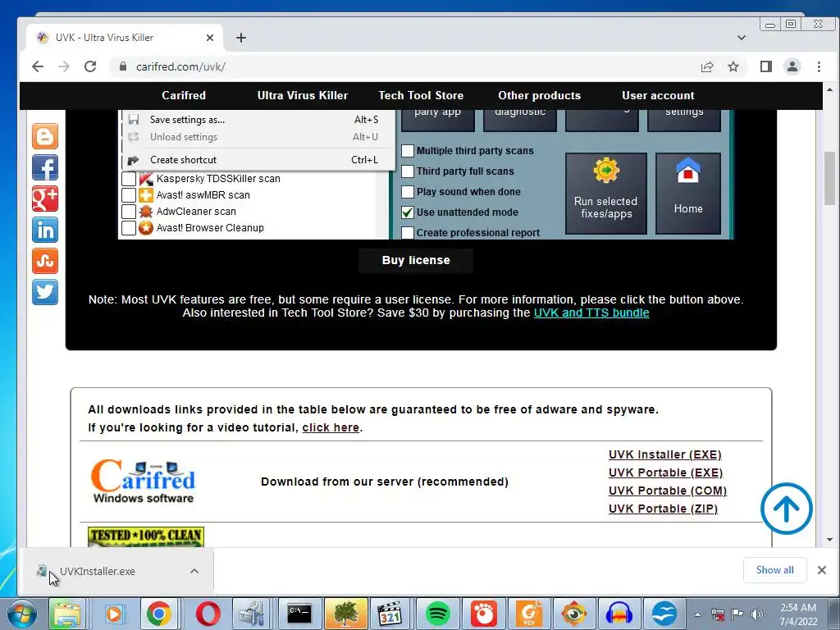Viewport: 840px width, 630px height.
Task: Click Show all downloads button
Action: (774, 570)
